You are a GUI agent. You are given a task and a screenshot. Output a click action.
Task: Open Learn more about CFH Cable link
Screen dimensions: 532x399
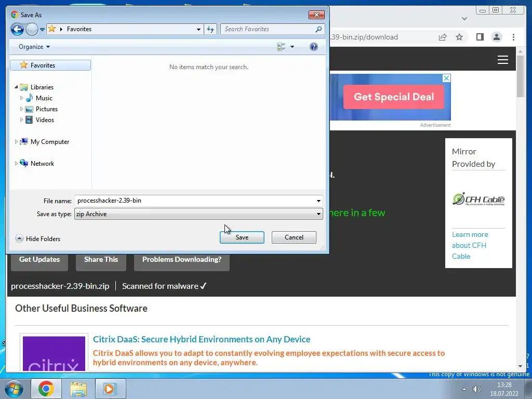tap(470, 245)
